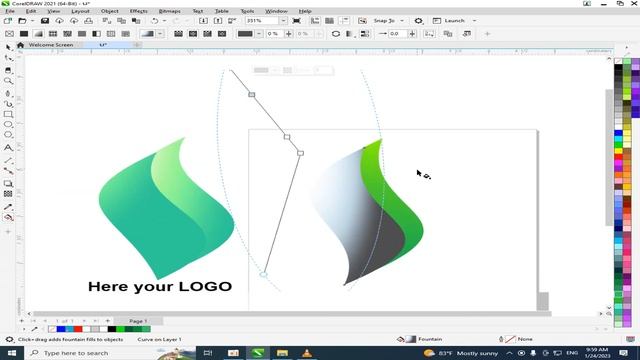The width and height of the screenshot is (640, 360).
Task: Choose the Uniform fill type
Action: (24, 34)
